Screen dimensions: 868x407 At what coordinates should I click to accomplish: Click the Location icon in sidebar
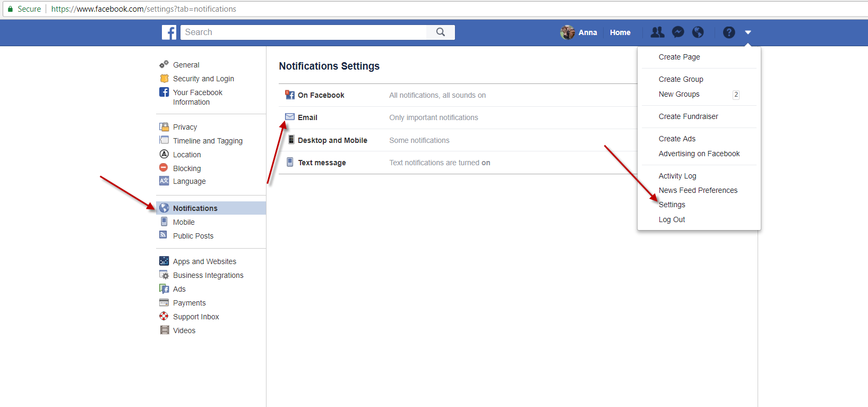point(164,154)
